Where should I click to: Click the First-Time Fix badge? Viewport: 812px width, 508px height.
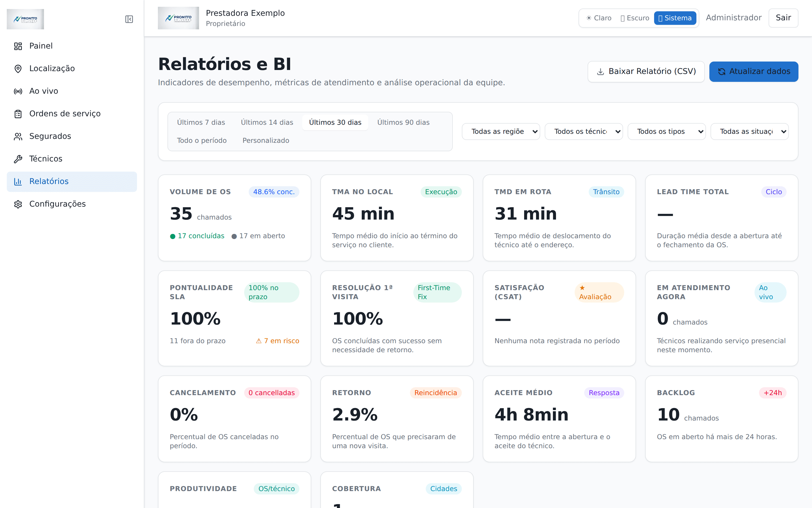[x=437, y=292]
